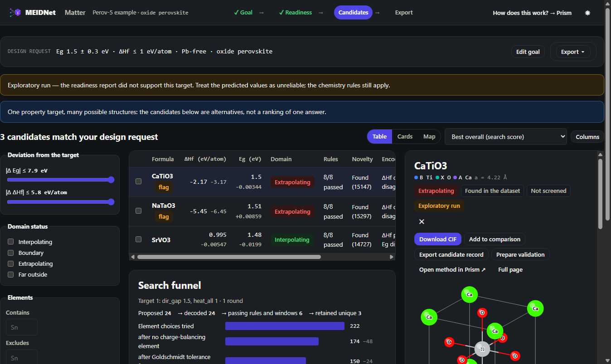Image resolution: width=611 pixels, height=364 pixels.
Task: Click the flag badge under NaTaO3
Action: coord(164,216)
